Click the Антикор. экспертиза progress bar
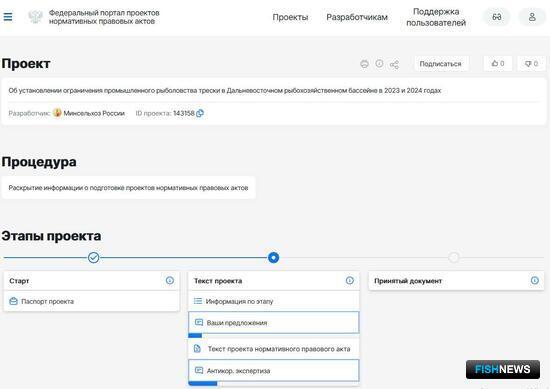Screen dimensions: 550x389 click(x=203, y=383)
